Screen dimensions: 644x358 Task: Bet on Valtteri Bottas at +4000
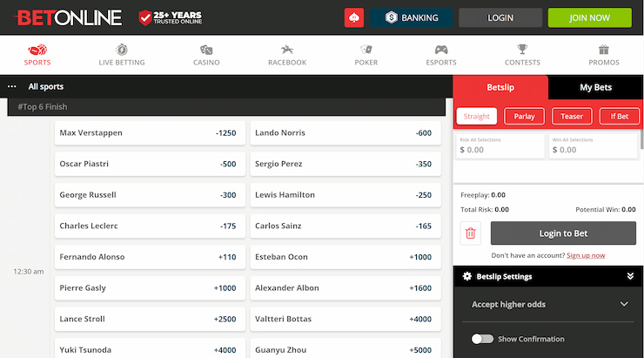click(345, 319)
